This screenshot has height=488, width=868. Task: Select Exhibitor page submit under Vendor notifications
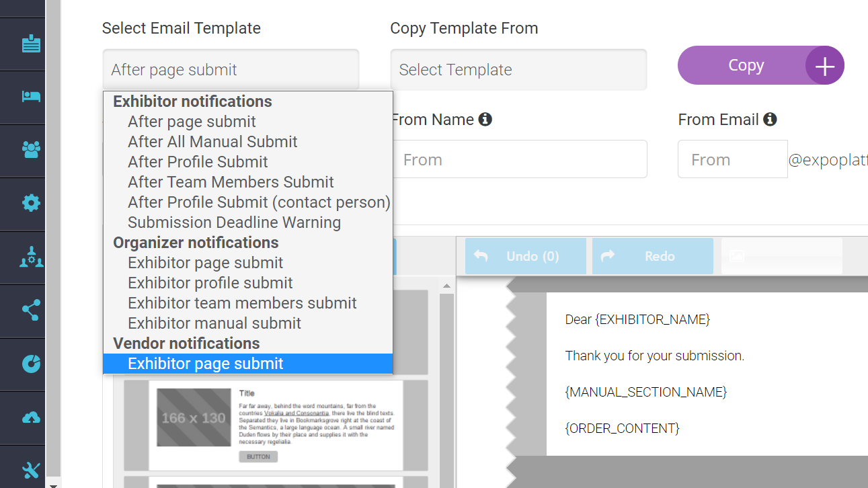206,364
